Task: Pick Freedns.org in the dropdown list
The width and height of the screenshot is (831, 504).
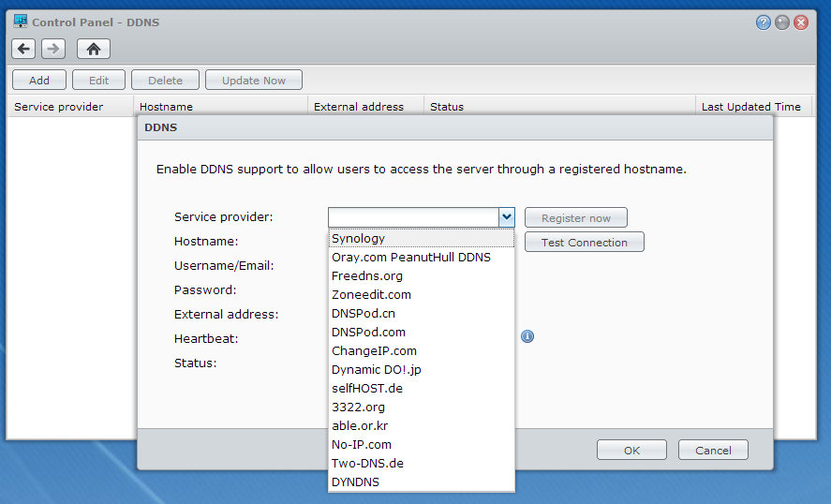Action: click(x=422, y=275)
